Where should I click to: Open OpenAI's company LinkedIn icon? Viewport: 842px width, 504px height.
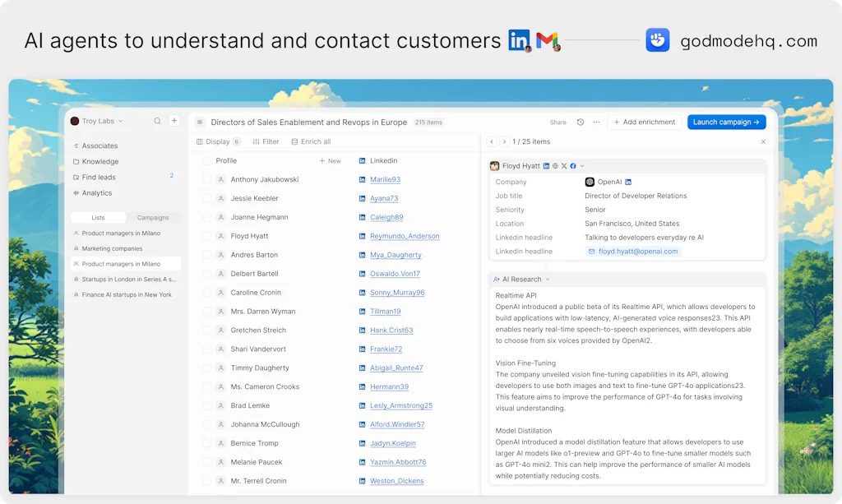[627, 182]
